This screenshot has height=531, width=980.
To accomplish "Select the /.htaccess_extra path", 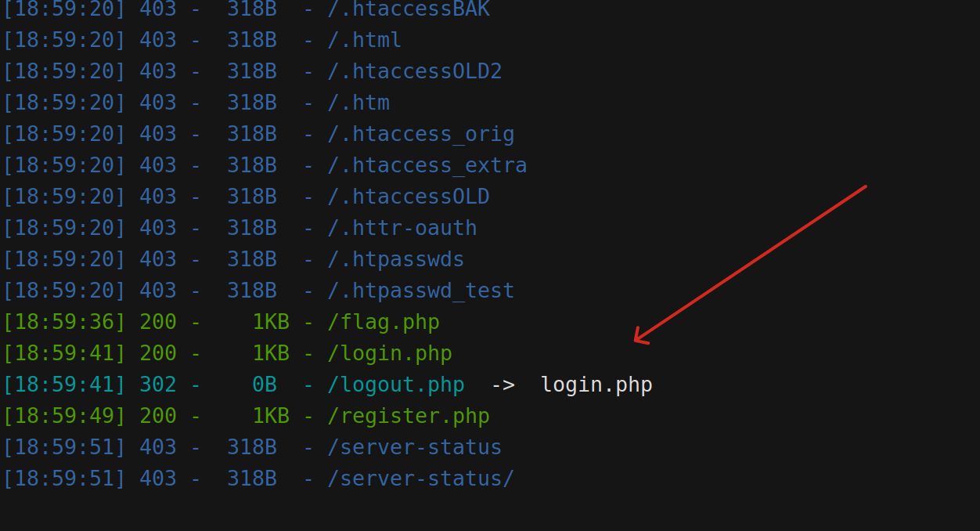I will coord(427,165).
